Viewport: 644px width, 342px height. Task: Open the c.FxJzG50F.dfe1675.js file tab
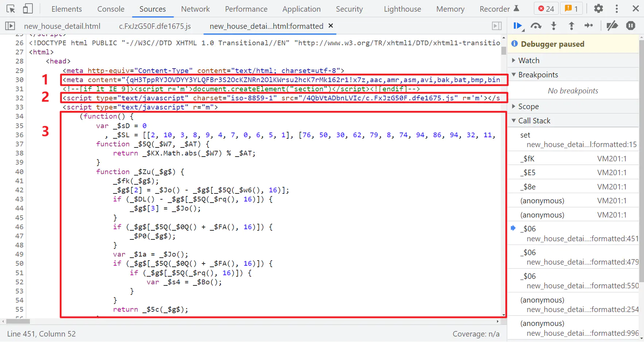(155, 26)
